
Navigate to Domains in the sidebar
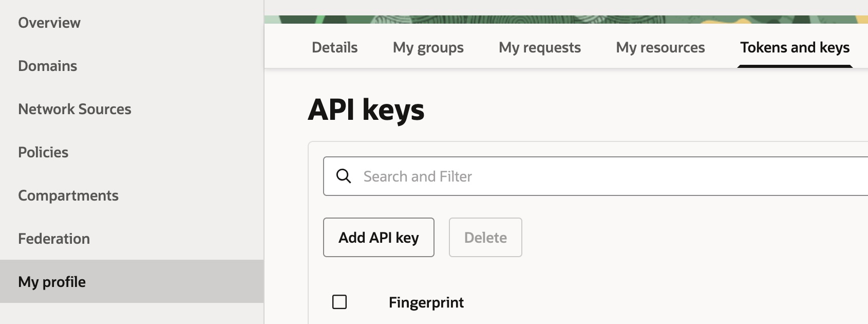pos(47,66)
